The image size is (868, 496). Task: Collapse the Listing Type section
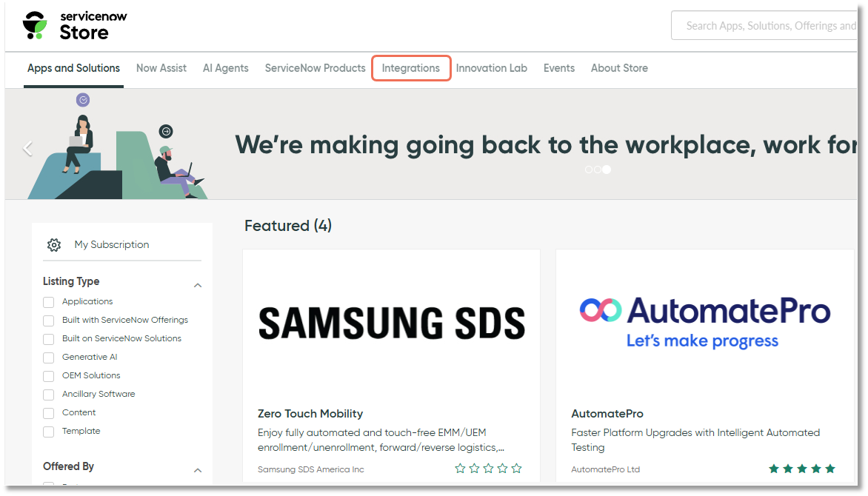point(198,285)
